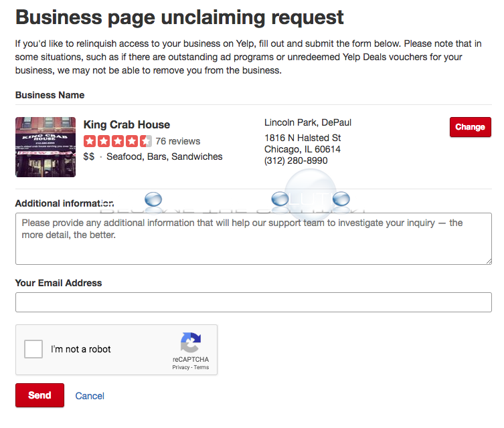Viewport: 504px width, 428px height.
Task: Click the Business Name section label
Action: [50, 95]
